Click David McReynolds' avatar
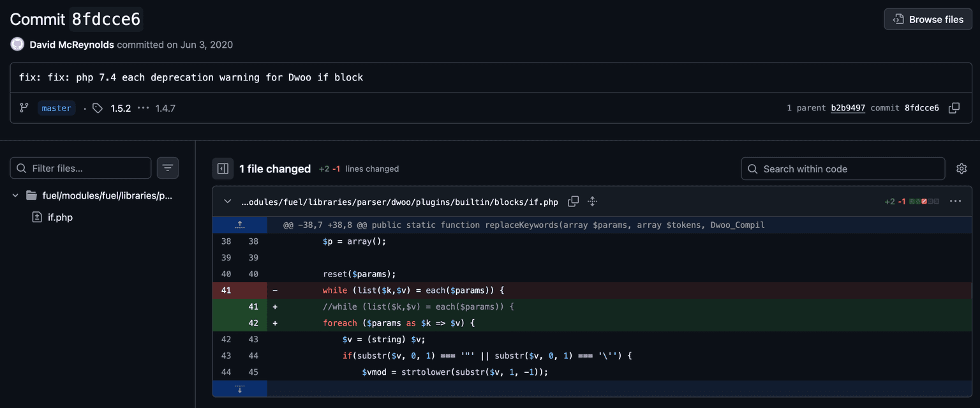 [x=17, y=45]
